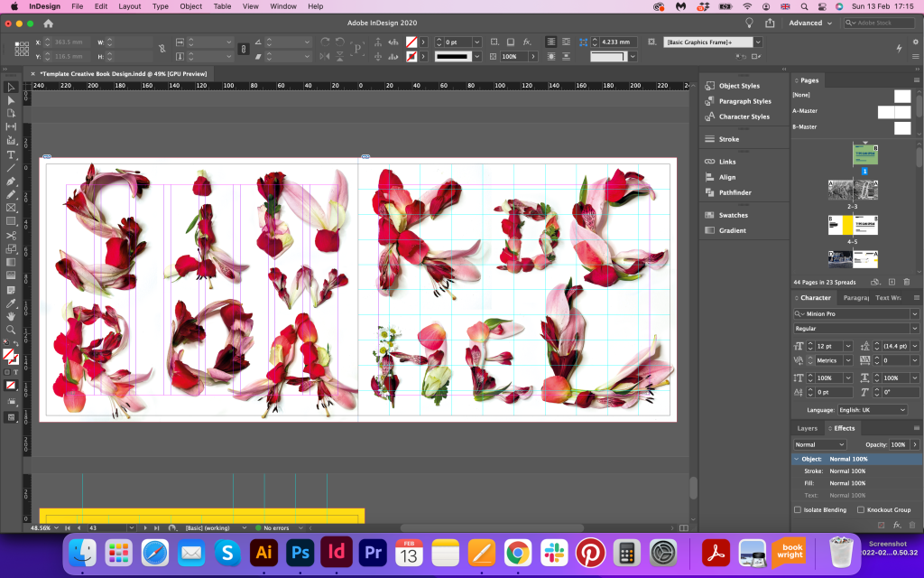This screenshot has width=924, height=578.
Task: Choose the Zoom tool in toolbox
Action: (x=11, y=330)
